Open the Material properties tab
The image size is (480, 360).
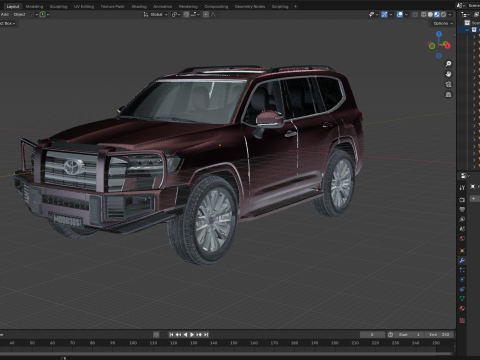click(x=462, y=308)
